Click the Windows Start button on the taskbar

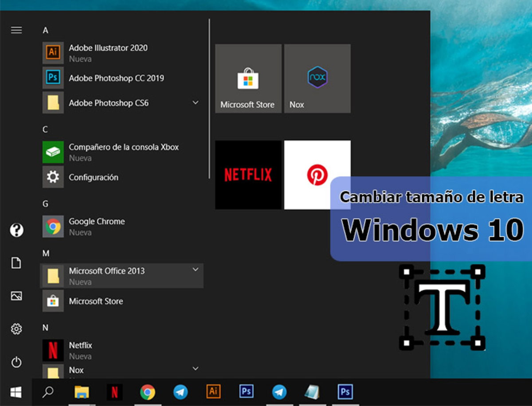pos(16,392)
